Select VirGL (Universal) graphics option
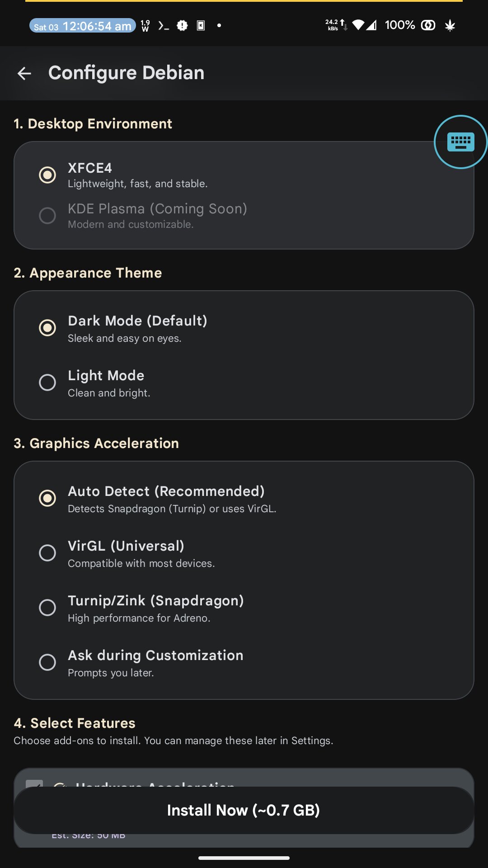The image size is (488, 868). [244, 553]
